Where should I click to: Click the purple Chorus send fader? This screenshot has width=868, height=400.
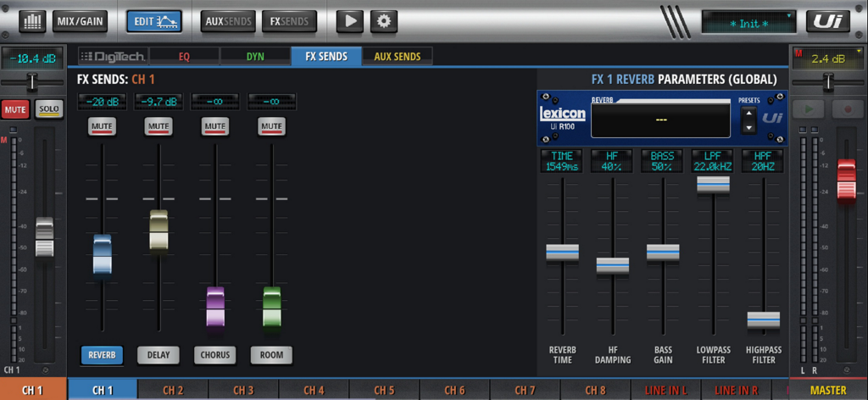click(215, 307)
